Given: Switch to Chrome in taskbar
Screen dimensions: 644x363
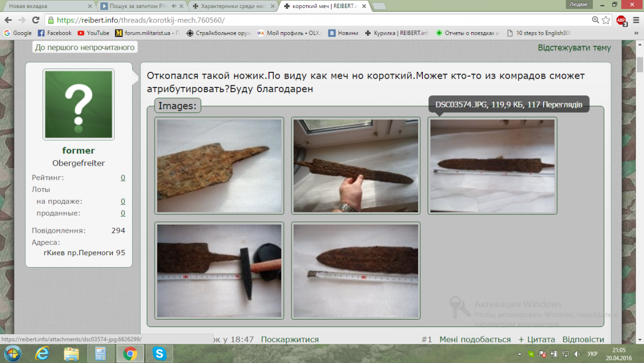Looking at the screenshot, I should pyautogui.click(x=129, y=354).
